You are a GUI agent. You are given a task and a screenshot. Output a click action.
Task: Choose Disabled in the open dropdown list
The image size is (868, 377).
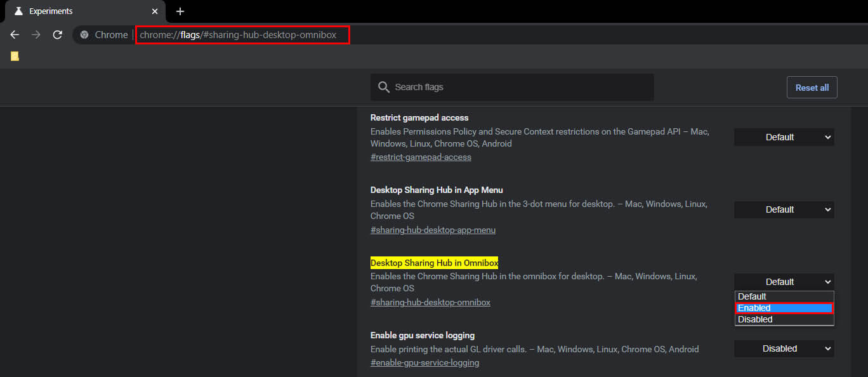point(784,319)
